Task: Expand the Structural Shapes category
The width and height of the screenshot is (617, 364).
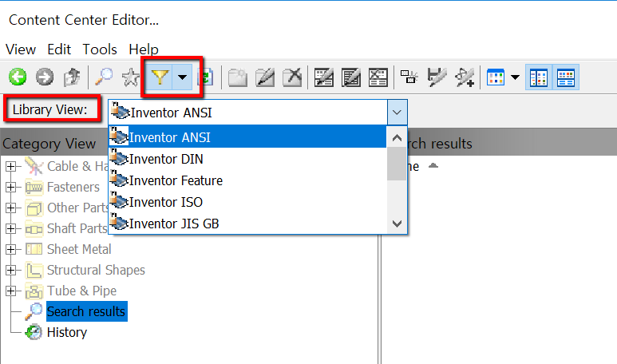Action: 11,271
